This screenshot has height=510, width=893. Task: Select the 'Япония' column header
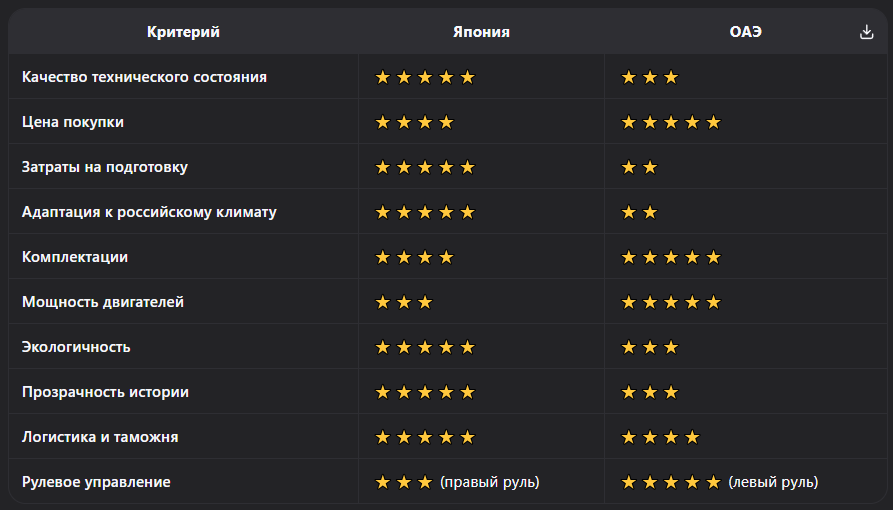click(x=481, y=32)
